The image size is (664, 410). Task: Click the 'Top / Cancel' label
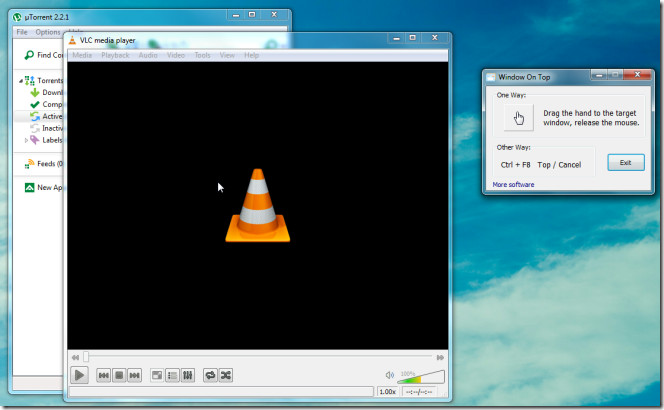coord(559,165)
